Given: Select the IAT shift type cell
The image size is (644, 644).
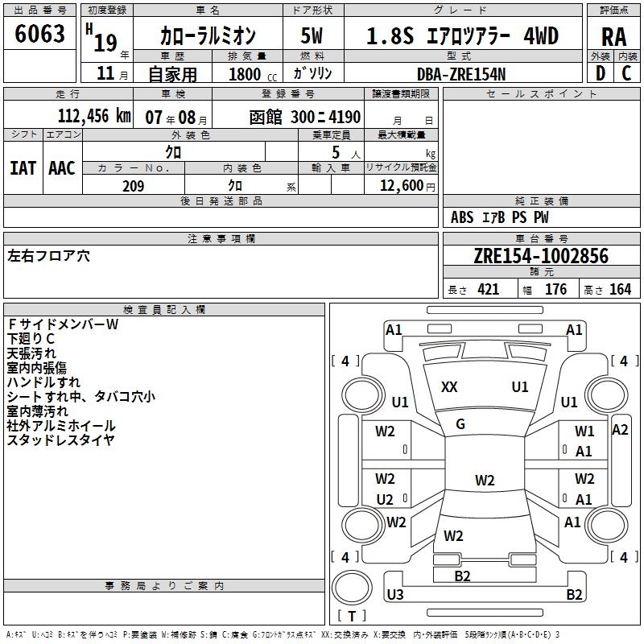Looking at the screenshot, I should coord(23,167).
